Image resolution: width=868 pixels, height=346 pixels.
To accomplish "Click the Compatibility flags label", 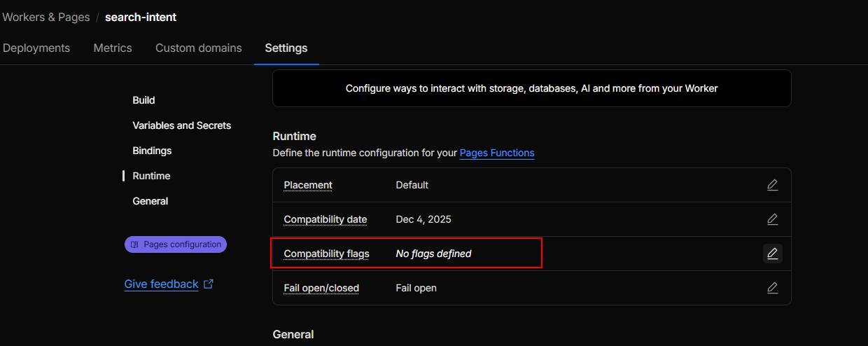I will (326, 254).
